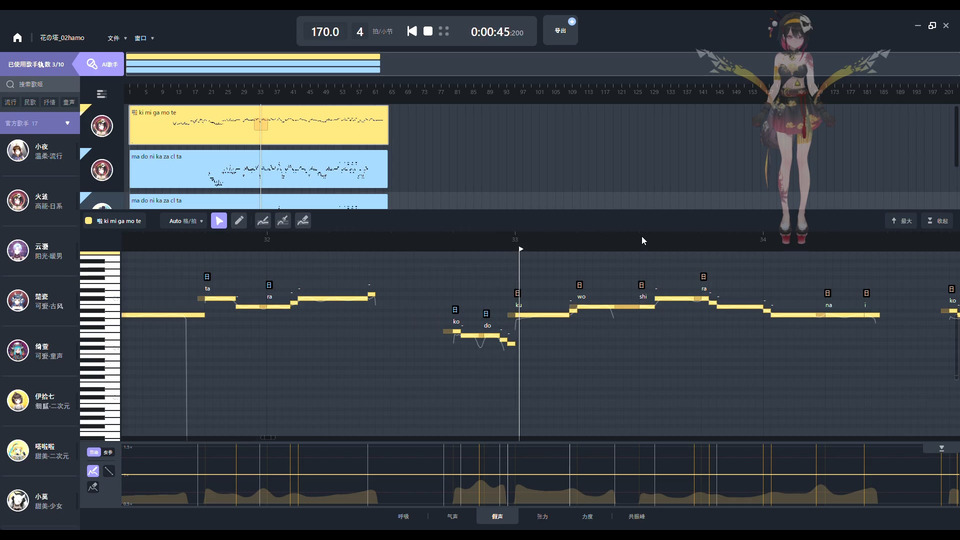Choose singer 伊拾七 from the list
Viewport: 960px width, 540px height.
pyautogui.click(x=40, y=401)
